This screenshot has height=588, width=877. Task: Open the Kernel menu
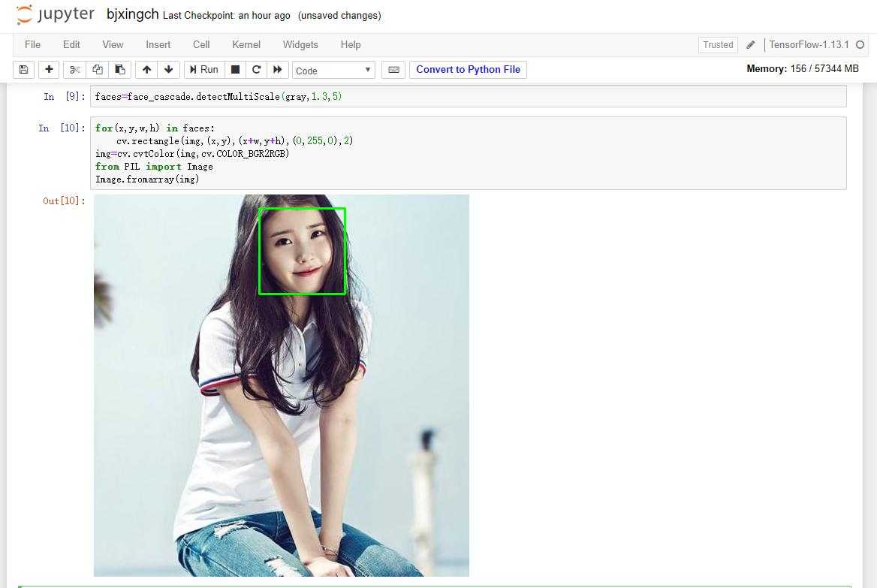pyautogui.click(x=246, y=44)
